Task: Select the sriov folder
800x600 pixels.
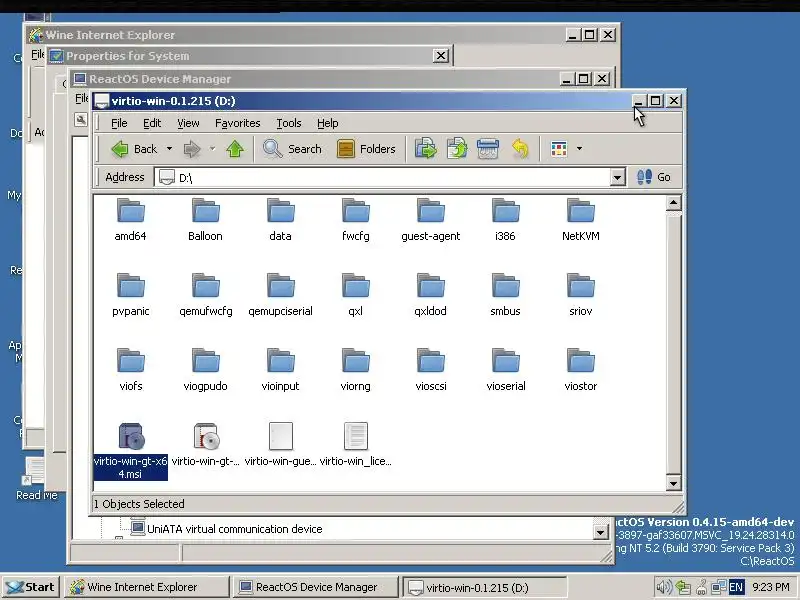Action: click(581, 294)
